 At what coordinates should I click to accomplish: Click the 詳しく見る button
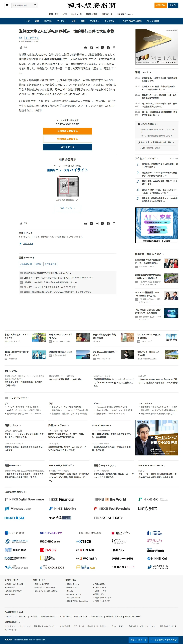[x=67, y=208]
